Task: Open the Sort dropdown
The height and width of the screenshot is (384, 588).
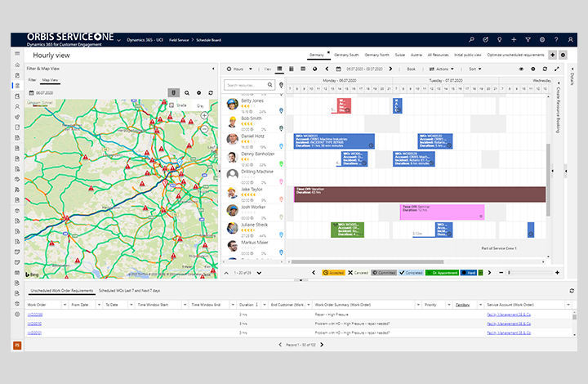Action: [x=474, y=69]
